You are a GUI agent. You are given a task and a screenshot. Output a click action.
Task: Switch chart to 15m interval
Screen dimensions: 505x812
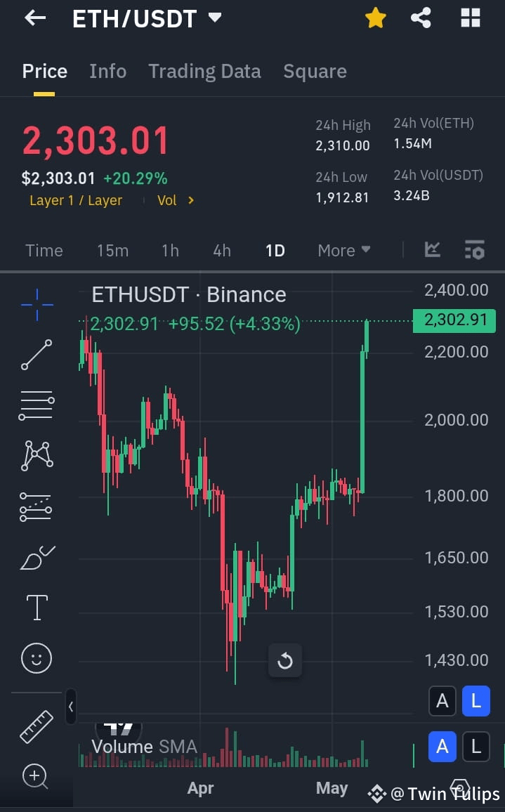[x=112, y=251]
